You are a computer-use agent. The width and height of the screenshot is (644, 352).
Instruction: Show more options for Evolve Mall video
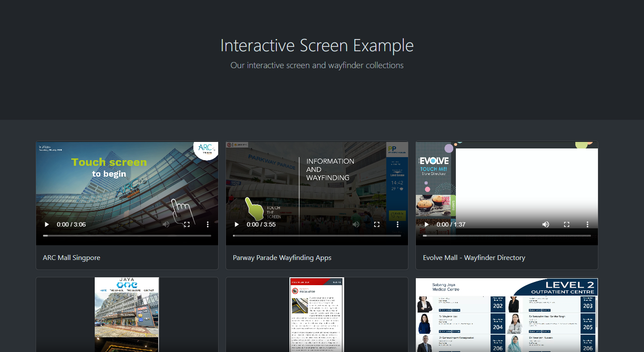click(588, 224)
